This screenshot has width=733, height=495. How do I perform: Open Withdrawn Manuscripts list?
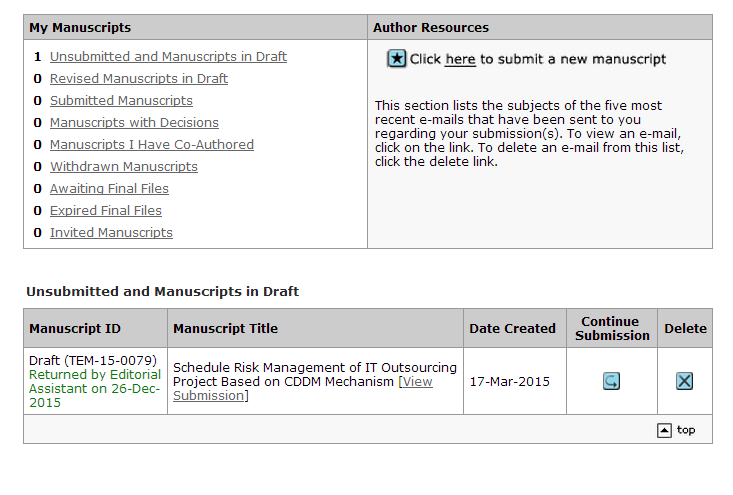click(124, 167)
